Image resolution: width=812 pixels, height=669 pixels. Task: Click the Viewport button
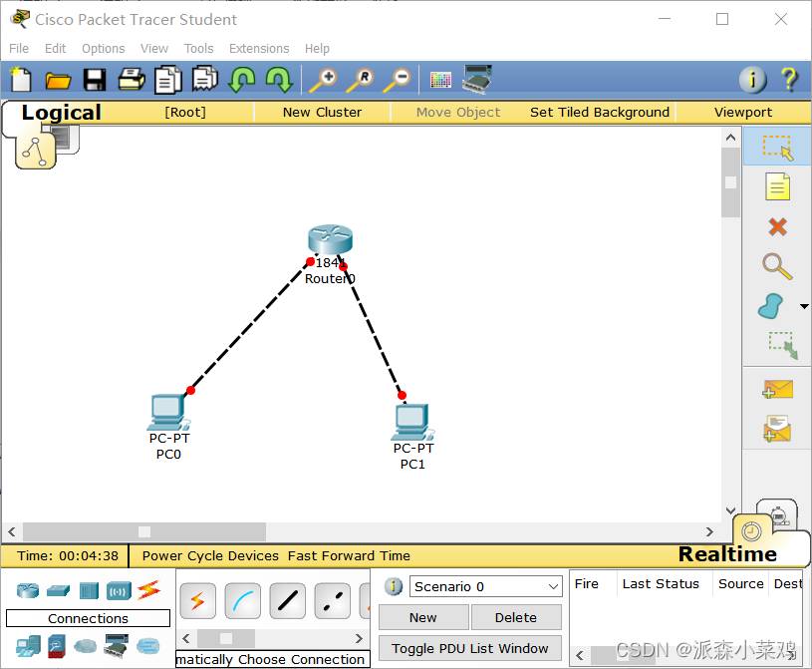click(x=743, y=112)
